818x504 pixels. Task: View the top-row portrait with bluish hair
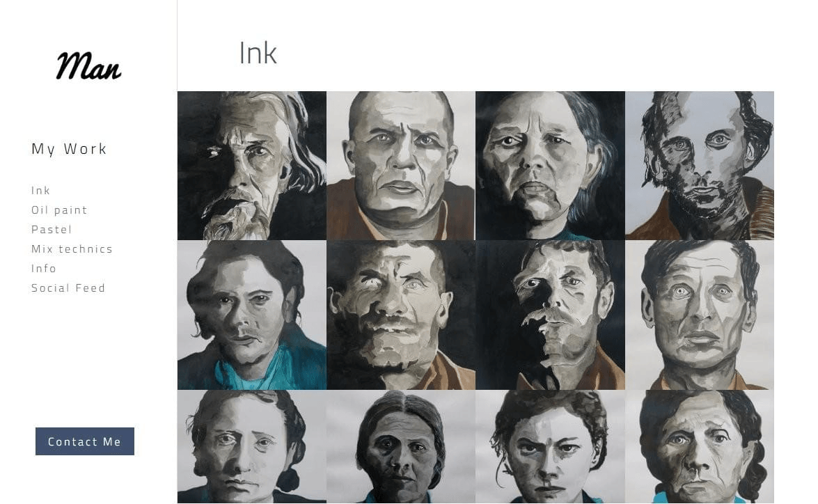coord(550,166)
